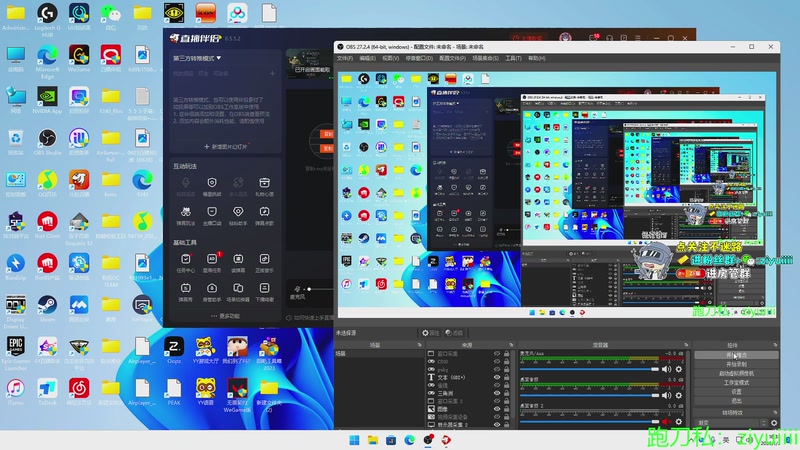Image resolution: width=800 pixels, height=450 pixels.
Task: Open 弹幕玩法 interactive tool in 直播伴侣
Action: (x=186, y=215)
